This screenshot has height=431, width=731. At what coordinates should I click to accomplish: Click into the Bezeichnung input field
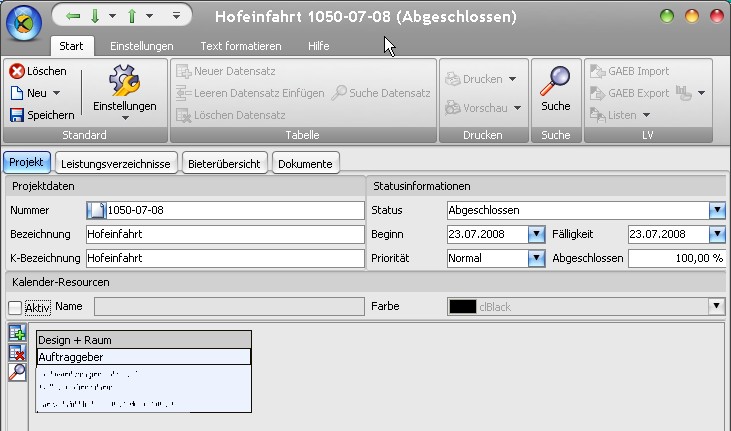(225, 234)
